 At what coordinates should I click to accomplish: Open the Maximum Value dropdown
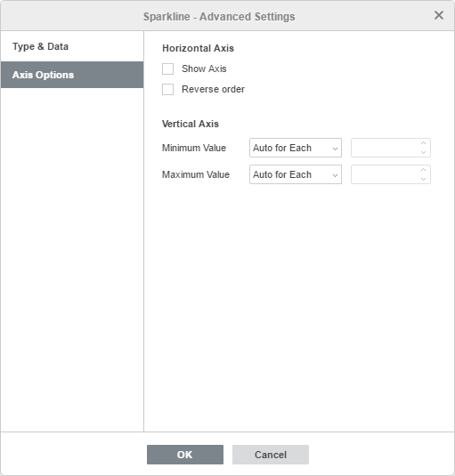point(296,174)
